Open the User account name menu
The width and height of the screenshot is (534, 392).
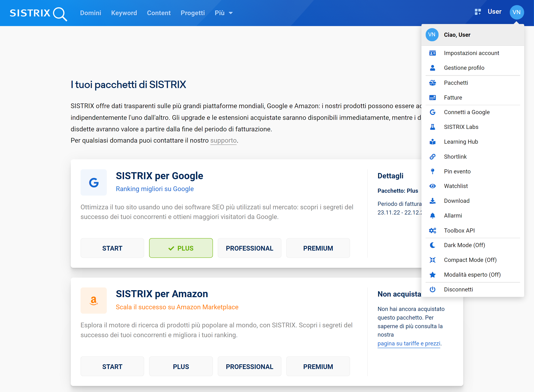(x=494, y=12)
